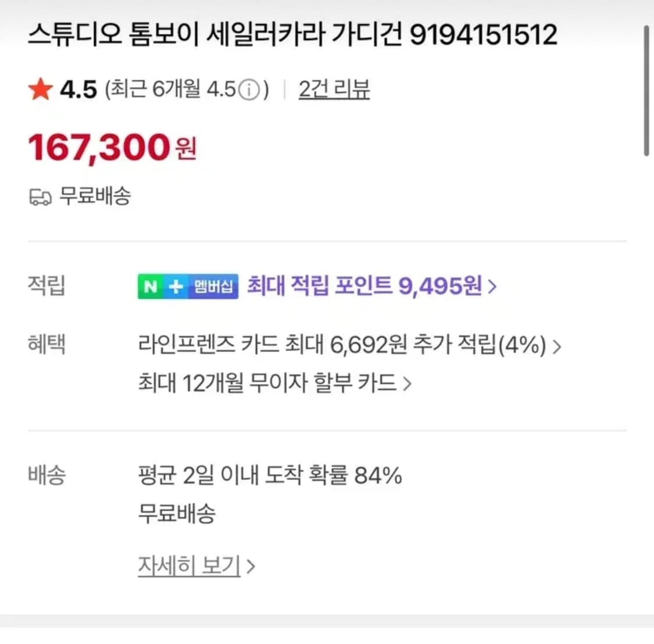The image size is (654, 644).
Task: Select the 멤버십 membership badge icon
Action: [x=213, y=286]
